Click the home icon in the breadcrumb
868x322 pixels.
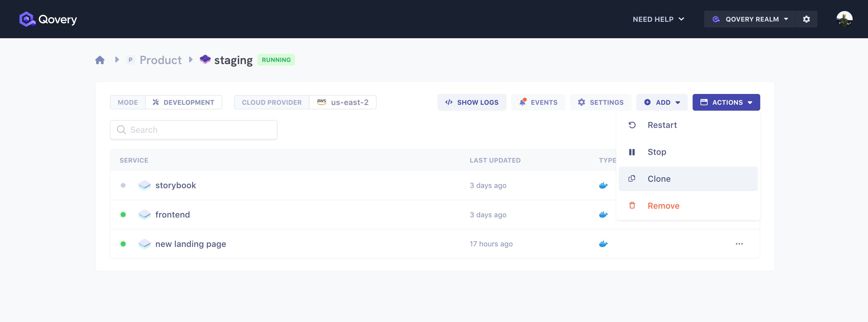[100, 59]
